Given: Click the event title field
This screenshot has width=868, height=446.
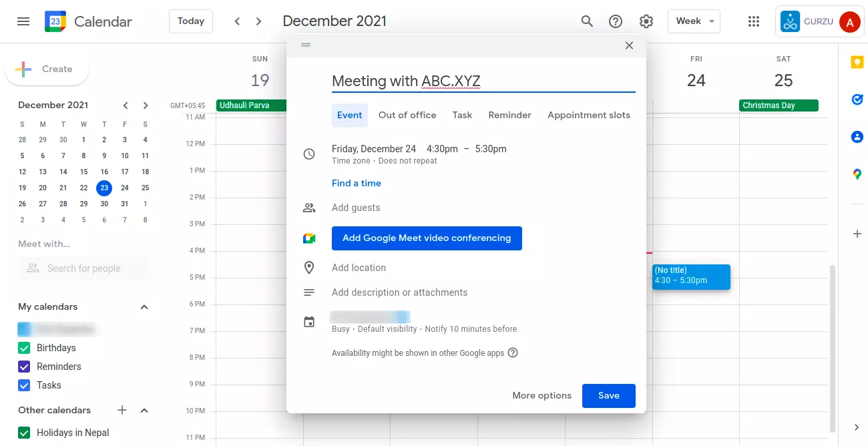Looking at the screenshot, I should pyautogui.click(x=483, y=81).
